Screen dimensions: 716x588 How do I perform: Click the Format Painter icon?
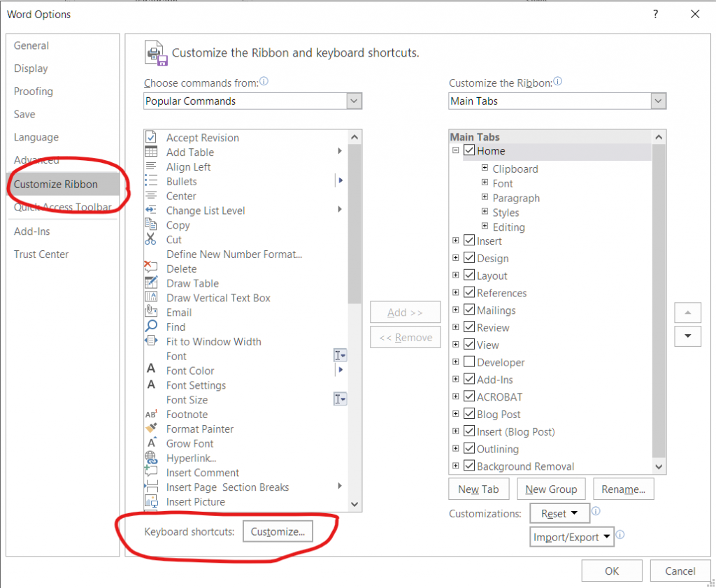click(x=152, y=429)
